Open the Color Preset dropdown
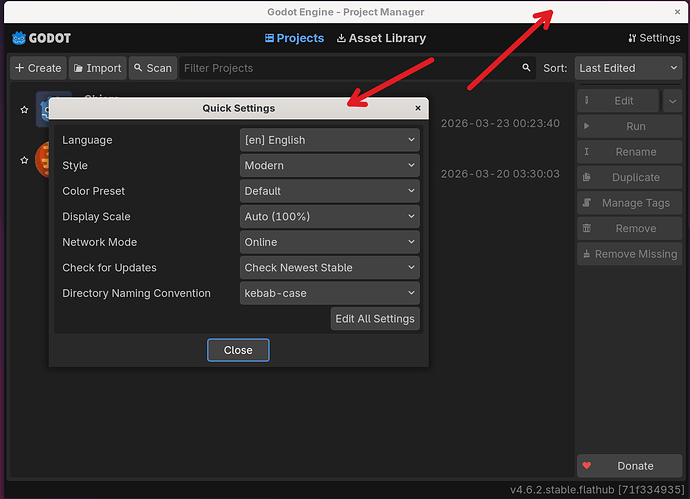 point(330,191)
